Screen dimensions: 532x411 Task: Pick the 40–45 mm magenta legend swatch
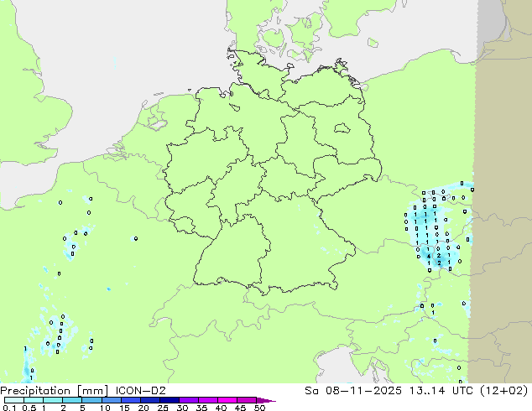(227, 400)
